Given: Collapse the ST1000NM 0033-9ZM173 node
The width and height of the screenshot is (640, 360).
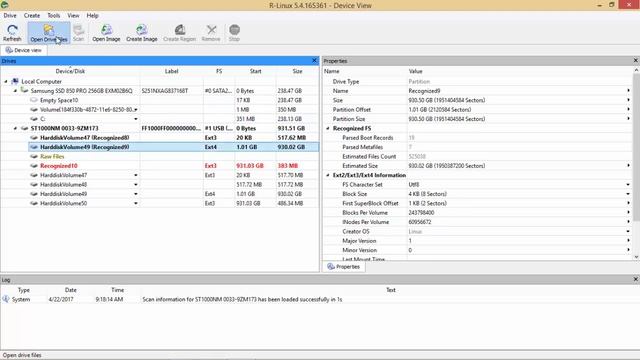Looking at the screenshot, I should pos(15,129).
